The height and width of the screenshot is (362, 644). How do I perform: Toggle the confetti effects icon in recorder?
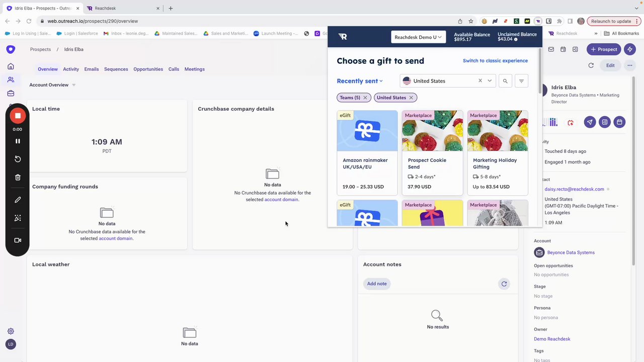click(x=18, y=218)
